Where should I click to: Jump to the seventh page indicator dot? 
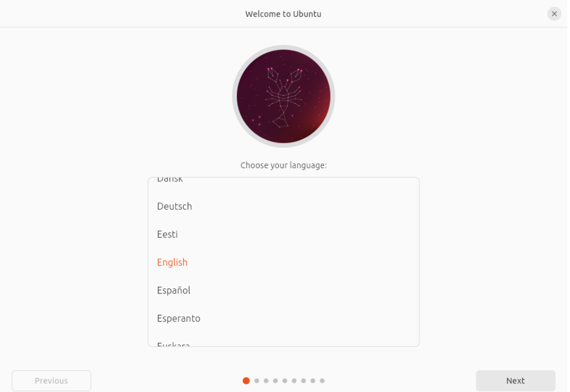pos(303,381)
